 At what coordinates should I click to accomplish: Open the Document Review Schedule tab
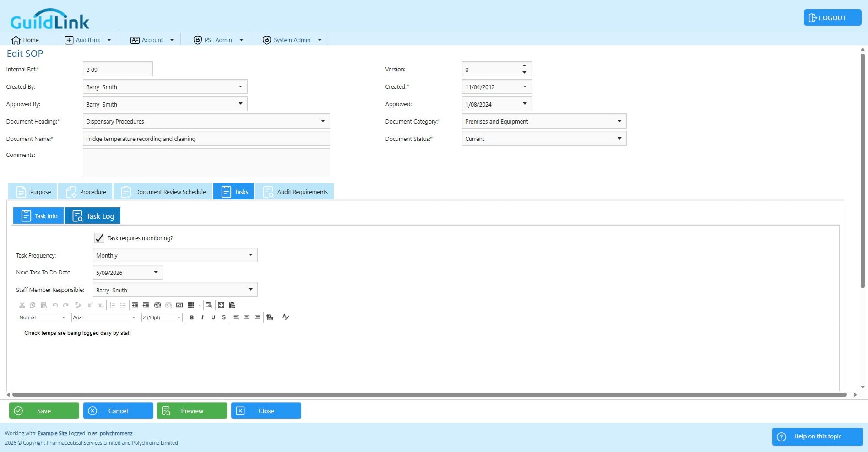(x=163, y=192)
